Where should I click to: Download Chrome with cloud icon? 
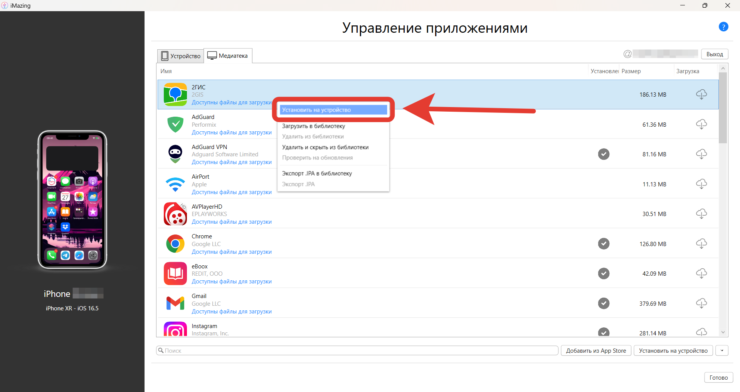[701, 243]
